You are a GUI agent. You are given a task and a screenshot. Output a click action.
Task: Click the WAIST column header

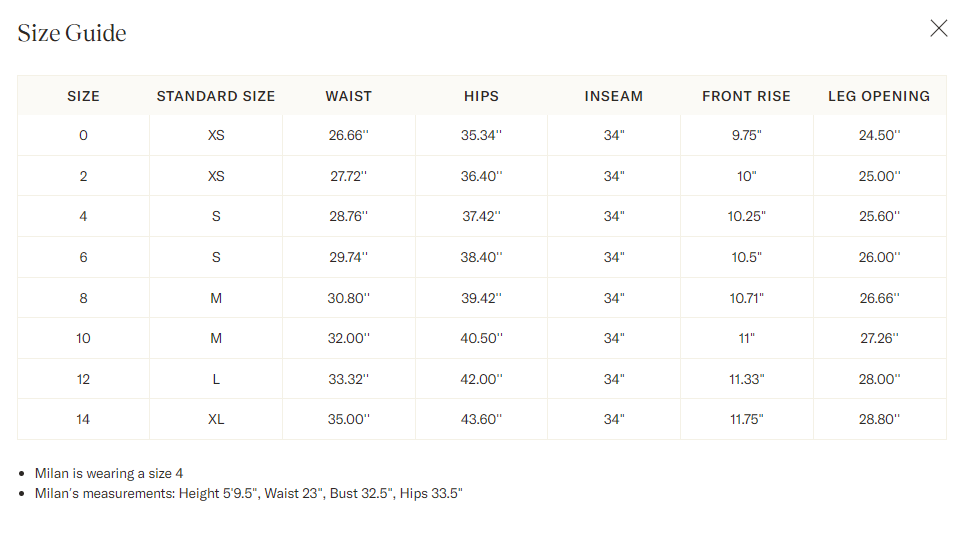click(x=348, y=96)
